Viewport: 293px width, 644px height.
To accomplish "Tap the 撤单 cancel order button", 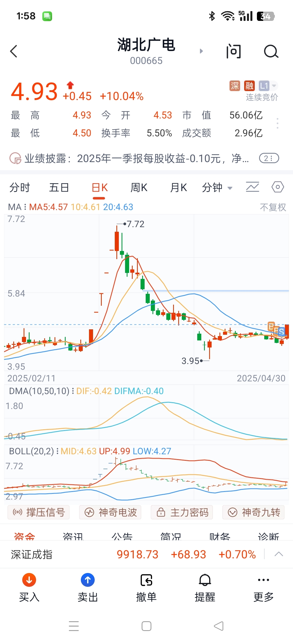I will click(146, 587).
